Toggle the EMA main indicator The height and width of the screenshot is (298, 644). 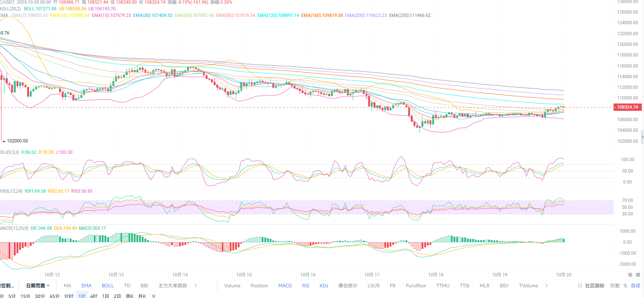pyautogui.click(x=87, y=286)
